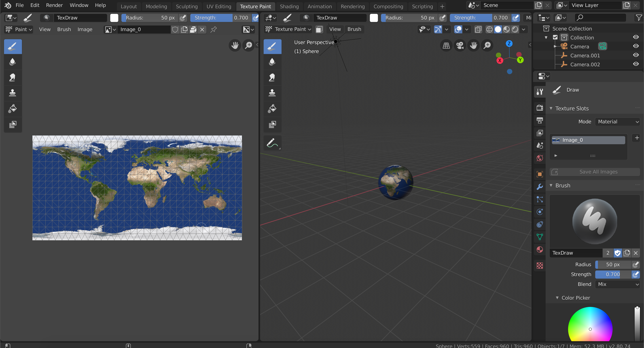Screen dimensions: 644x348
Task: Open the Render menu
Action: pyautogui.click(x=54, y=5)
